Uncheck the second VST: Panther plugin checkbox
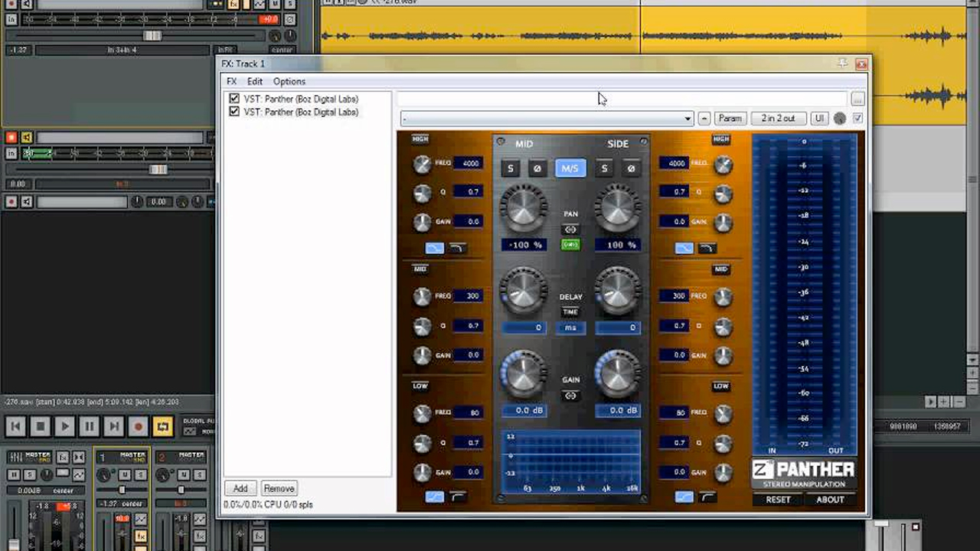 pos(234,112)
